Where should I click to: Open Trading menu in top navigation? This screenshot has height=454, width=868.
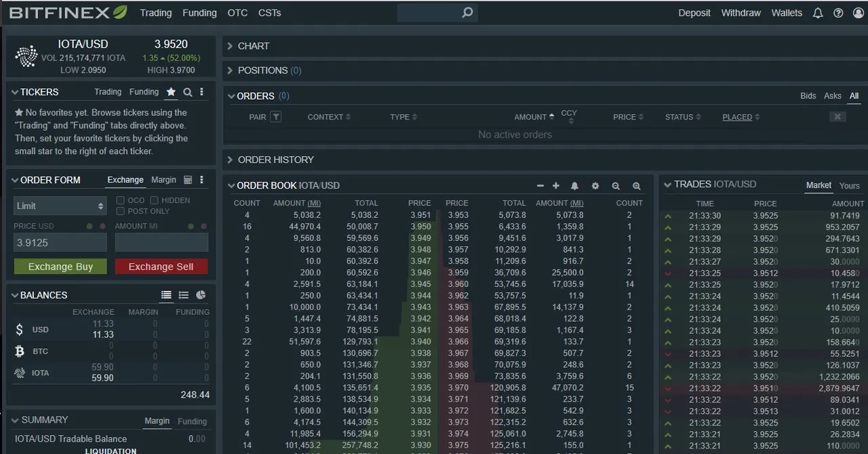coord(156,13)
